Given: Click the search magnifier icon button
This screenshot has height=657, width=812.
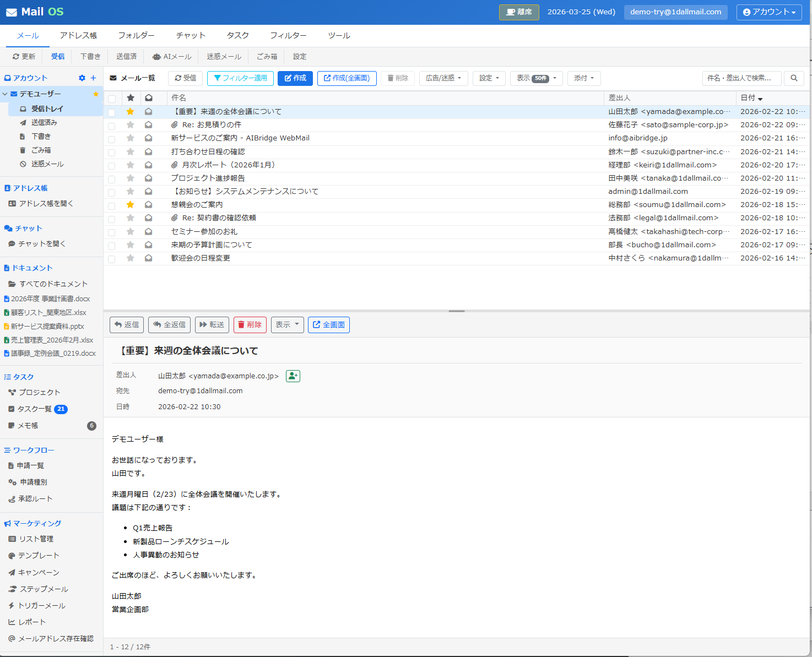Looking at the screenshot, I should (794, 78).
